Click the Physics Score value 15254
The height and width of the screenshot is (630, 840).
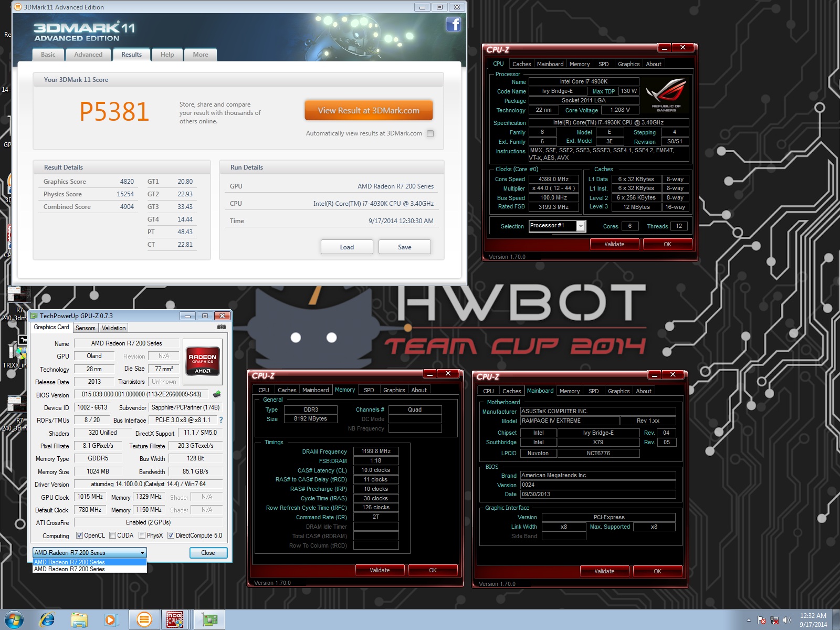(125, 194)
